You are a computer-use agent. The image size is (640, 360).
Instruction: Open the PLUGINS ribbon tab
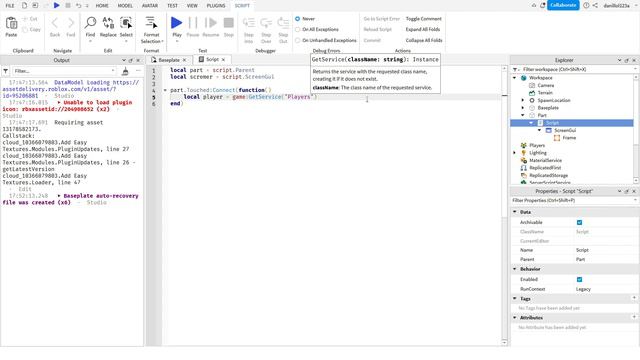click(x=216, y=6)
